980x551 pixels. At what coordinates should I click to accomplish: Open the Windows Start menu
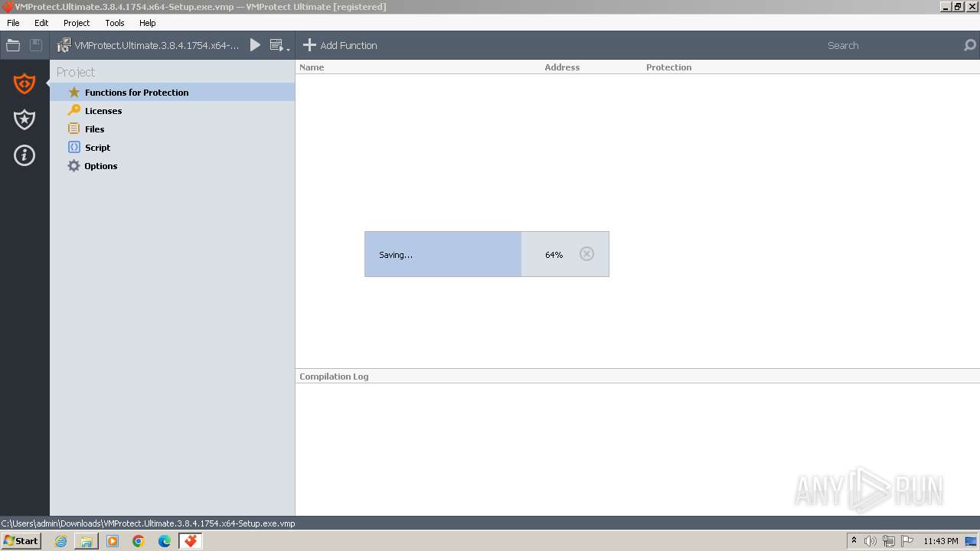tap(21, 540)
